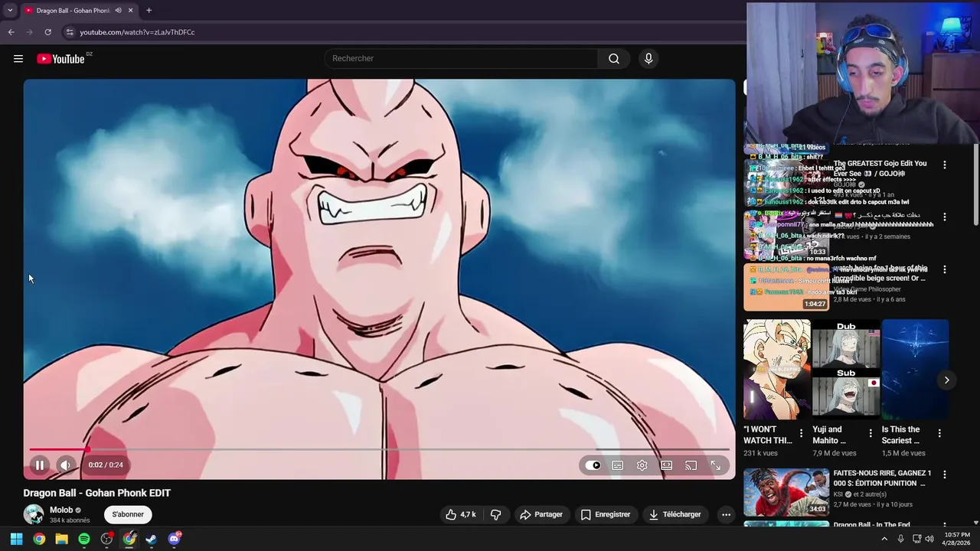Open the "Yuji and Mahito" short thumbnail
This screenshot has height=551, width=980.
tap(845, 370)
